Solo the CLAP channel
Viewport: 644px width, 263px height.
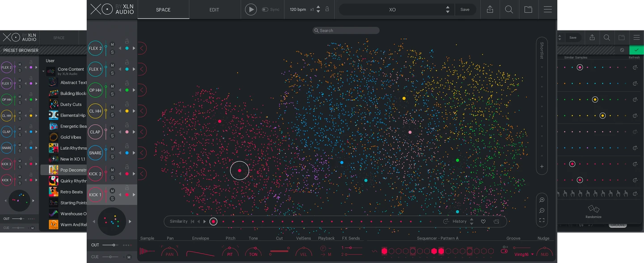click(112, 136)
